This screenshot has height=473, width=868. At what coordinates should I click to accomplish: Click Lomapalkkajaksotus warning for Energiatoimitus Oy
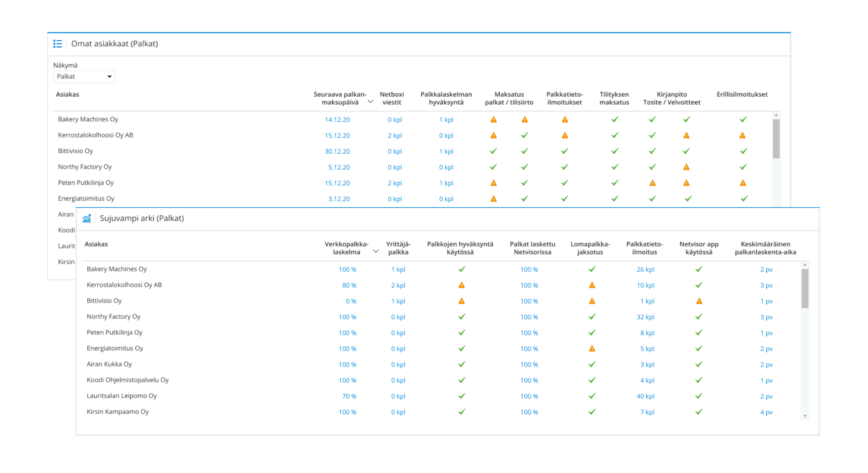click(x=592, y=349)
